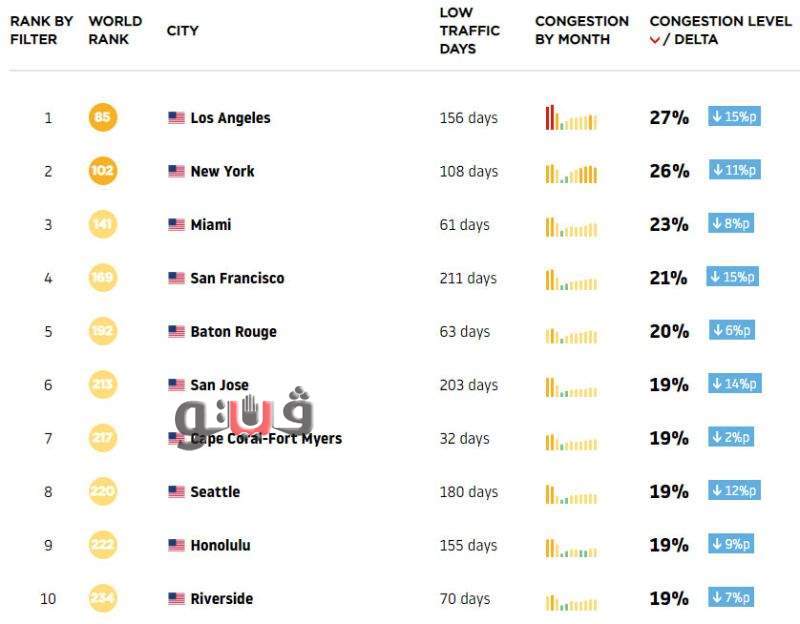Click San Francisco's world rank 169 badge
This screenshot has width=800, height=624.
[x=102, y=278]
